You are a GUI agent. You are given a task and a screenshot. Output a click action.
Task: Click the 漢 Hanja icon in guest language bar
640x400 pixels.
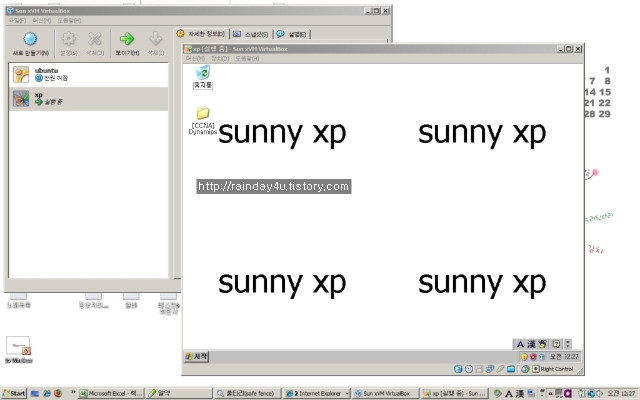point(531,344)
